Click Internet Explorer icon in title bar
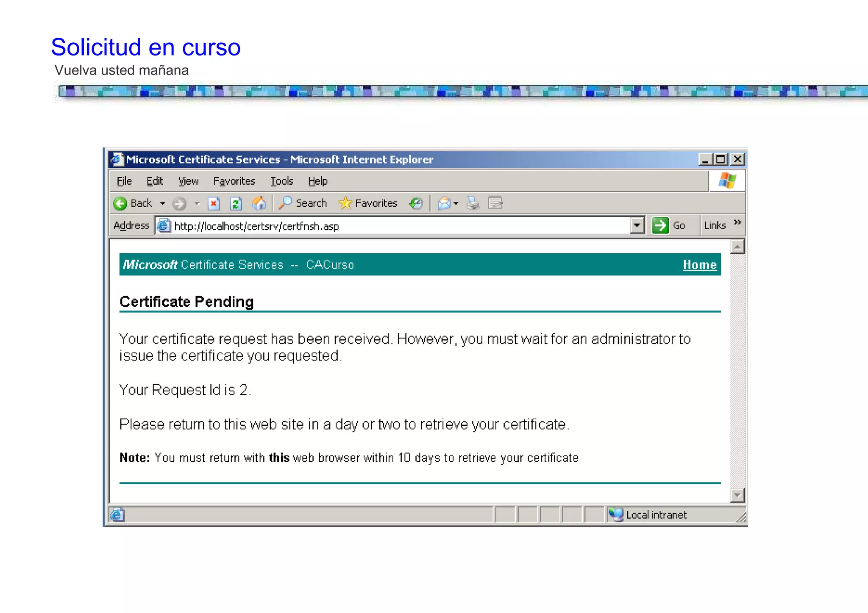Image resolution: width=868 pixels, height=613 pixels. point(117,159)
